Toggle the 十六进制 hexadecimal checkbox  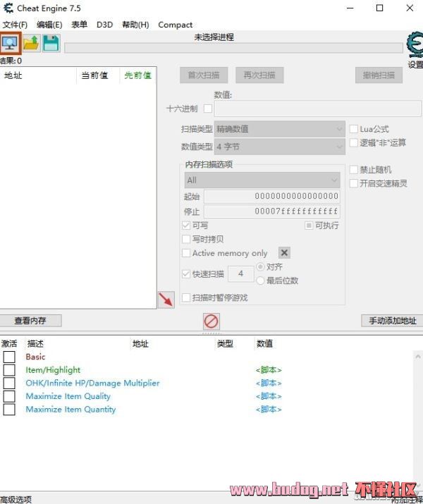(208, 109)
